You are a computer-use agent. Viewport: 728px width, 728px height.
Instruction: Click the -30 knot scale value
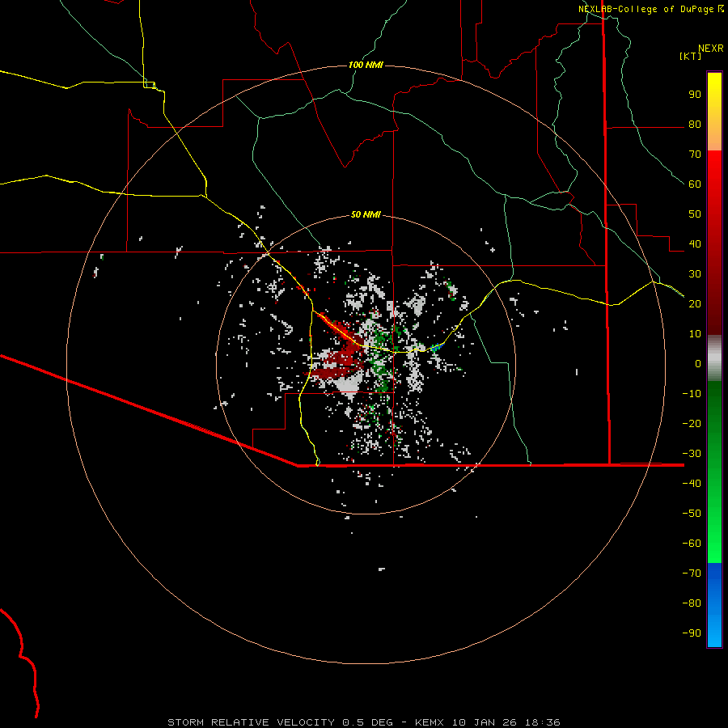click(692, 454)
